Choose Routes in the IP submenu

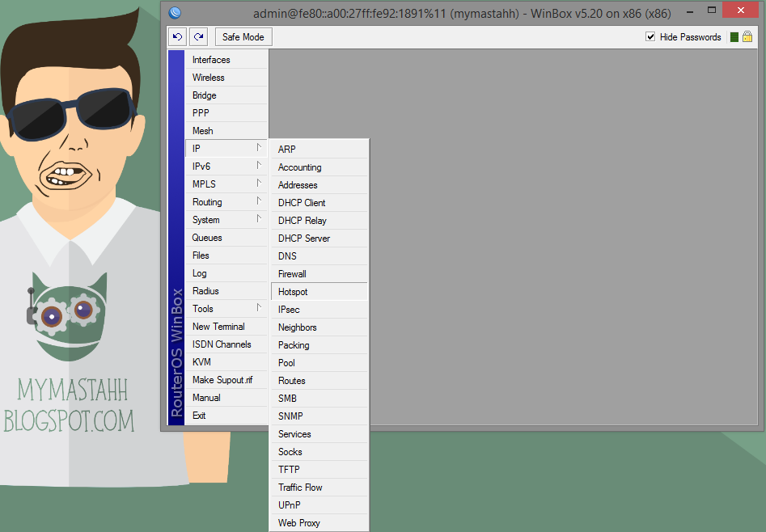point(319,381)
